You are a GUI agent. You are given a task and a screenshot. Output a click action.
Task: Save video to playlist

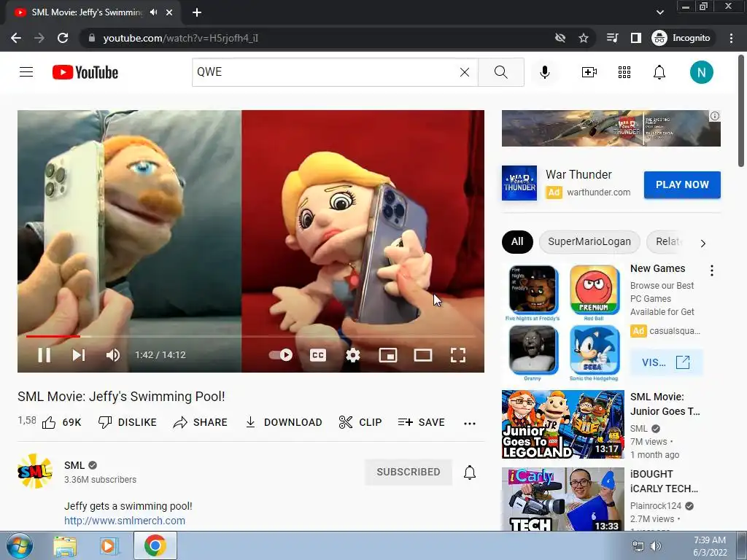(x=421, y=422)
